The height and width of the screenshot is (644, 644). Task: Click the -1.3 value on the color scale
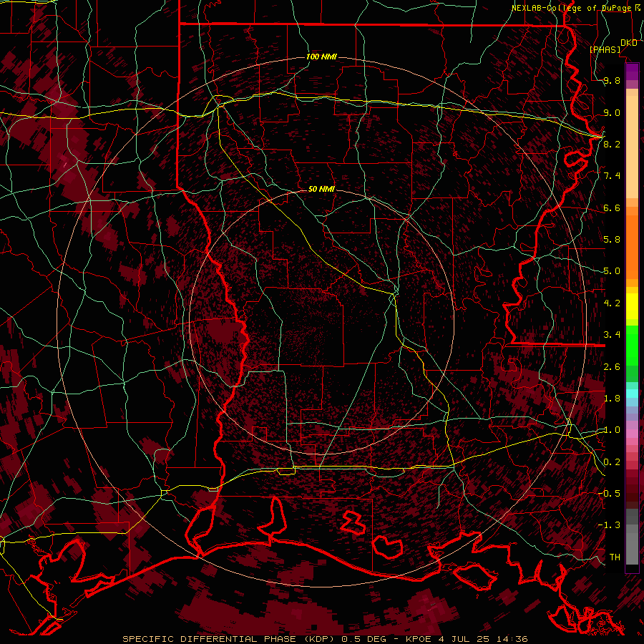609,525
